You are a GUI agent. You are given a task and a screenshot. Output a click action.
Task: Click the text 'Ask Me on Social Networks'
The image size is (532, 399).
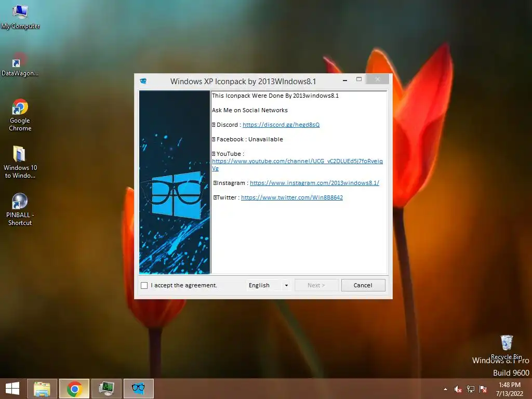(250, 110)
